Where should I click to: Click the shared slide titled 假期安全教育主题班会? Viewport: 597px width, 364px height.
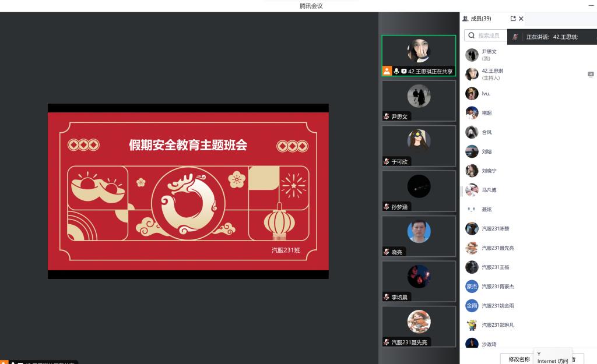[x=188, y=191]
